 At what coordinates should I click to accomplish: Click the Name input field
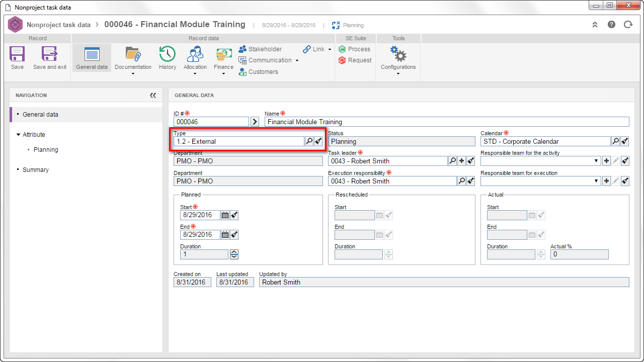point(447,122)
